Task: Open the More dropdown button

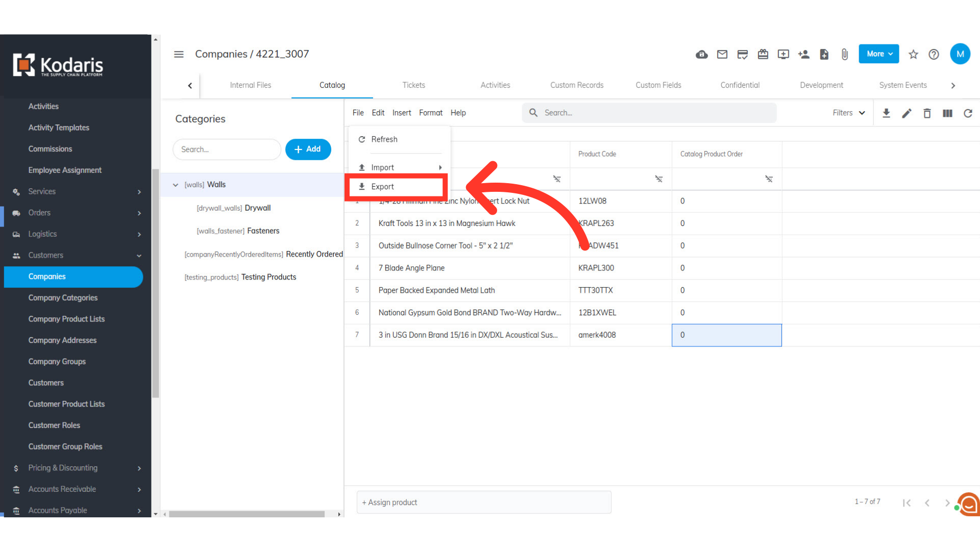Action: tap(879, 54)
